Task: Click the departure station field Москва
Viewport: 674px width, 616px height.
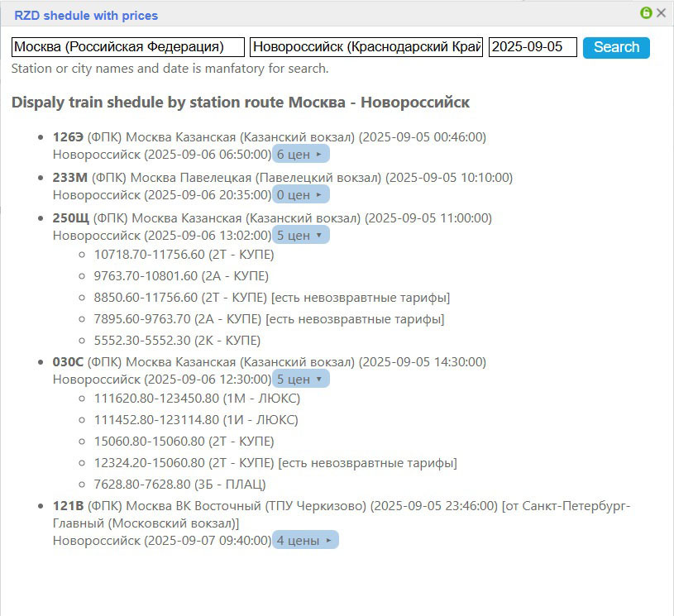Action: click(128, 47)
